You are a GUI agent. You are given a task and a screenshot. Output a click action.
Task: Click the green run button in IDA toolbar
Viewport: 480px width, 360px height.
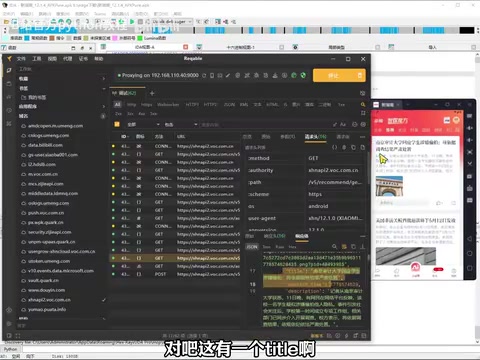click(x=132, y=22)
